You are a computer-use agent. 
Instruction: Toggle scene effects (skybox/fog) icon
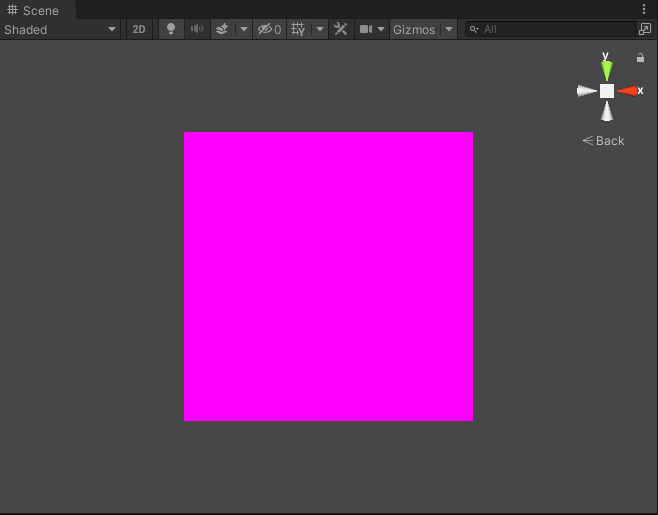(x=223, y=29)
